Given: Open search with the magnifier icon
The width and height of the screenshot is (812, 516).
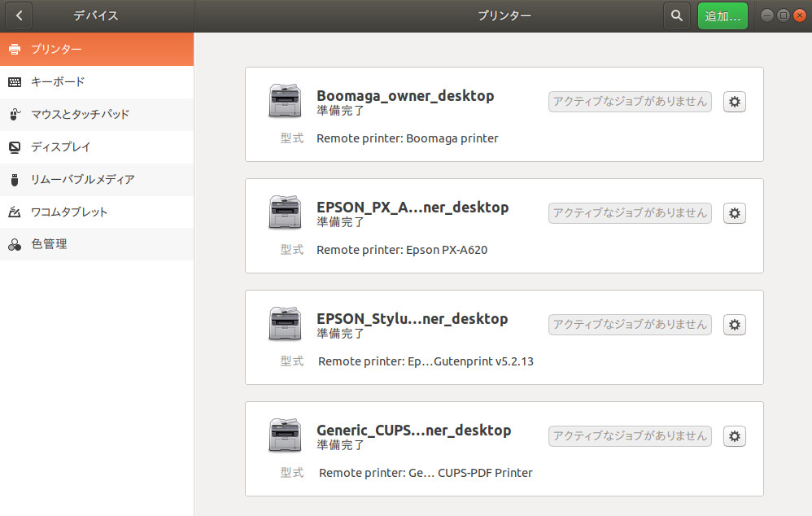Looking at the screenshot, I should [676, 15].
